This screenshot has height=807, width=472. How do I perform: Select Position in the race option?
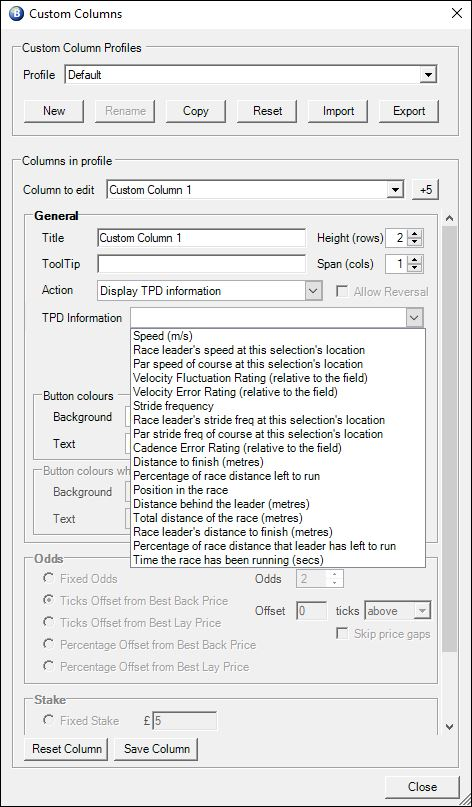tap(180, 489)
